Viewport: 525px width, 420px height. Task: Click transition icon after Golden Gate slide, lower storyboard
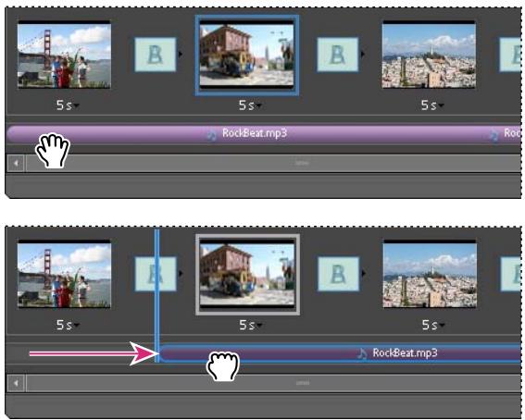click(x=156, y=274)
